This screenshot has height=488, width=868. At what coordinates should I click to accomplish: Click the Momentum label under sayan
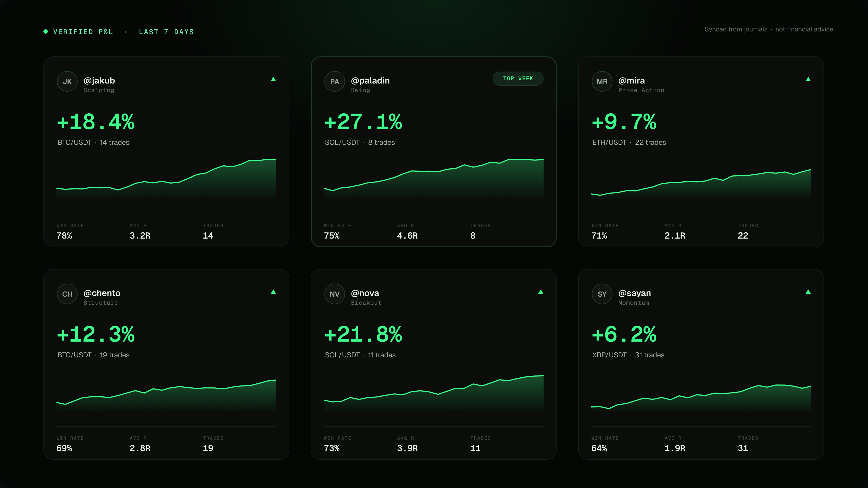(633, 303)
